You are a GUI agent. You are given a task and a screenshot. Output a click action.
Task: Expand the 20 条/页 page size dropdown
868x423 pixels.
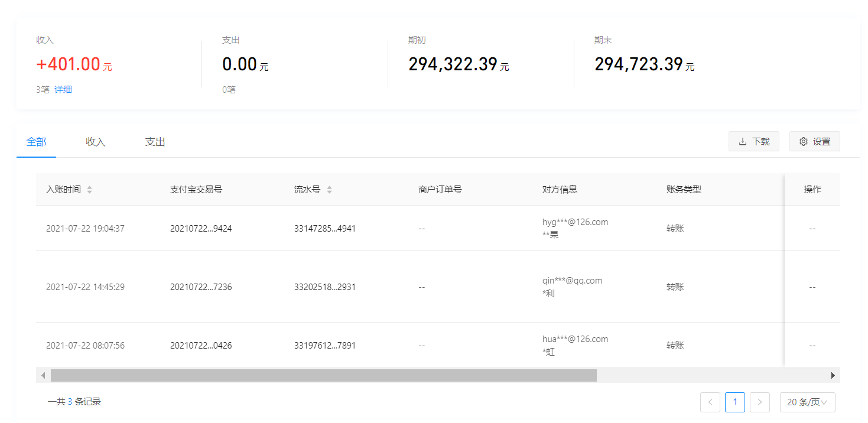pyautogui.click(x=807, y=402)
